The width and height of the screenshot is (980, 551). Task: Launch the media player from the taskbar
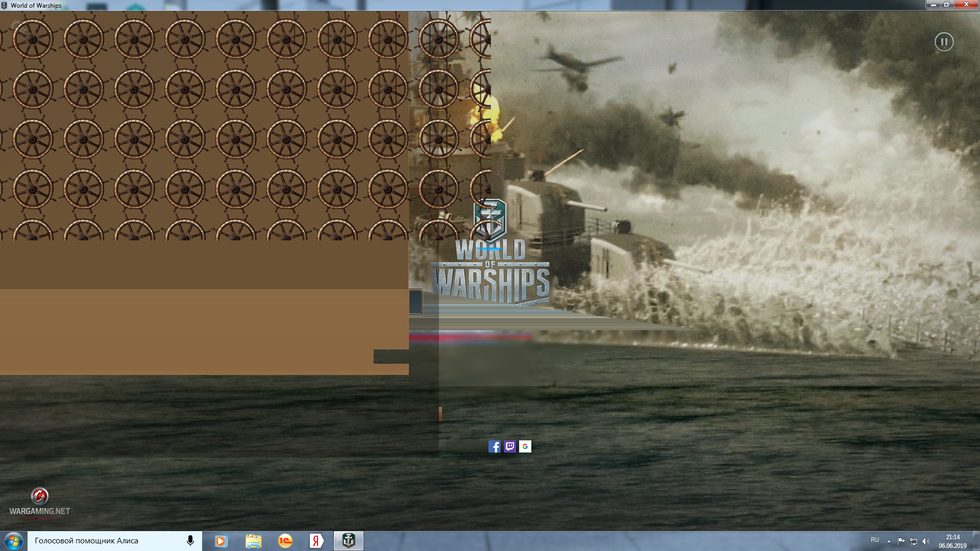pos(220,541)
